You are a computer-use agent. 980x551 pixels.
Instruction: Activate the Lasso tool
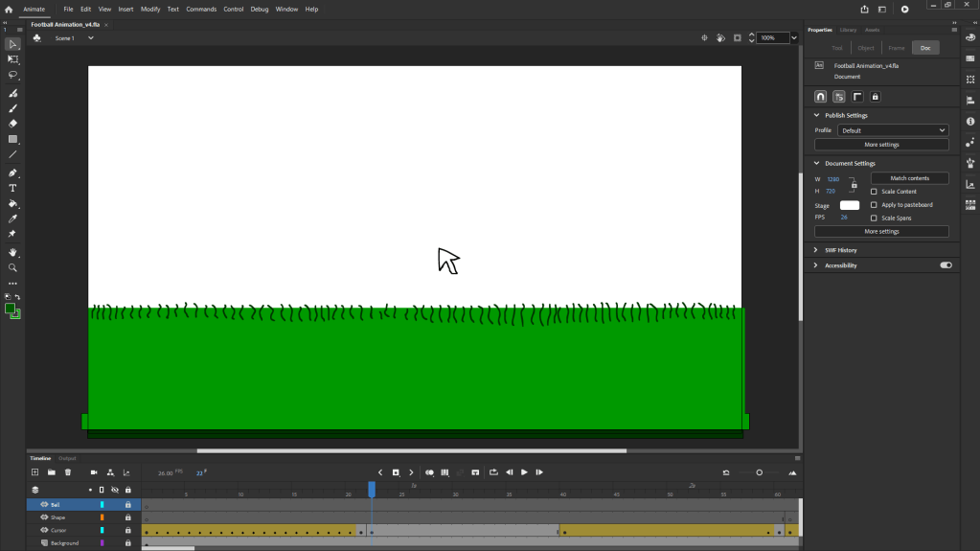(12, 75)
